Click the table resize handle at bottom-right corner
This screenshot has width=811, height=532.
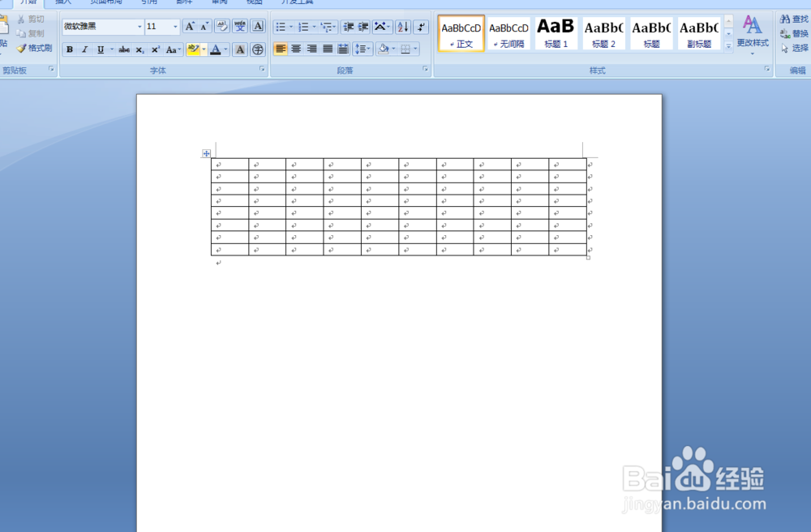tap(589, 257)
